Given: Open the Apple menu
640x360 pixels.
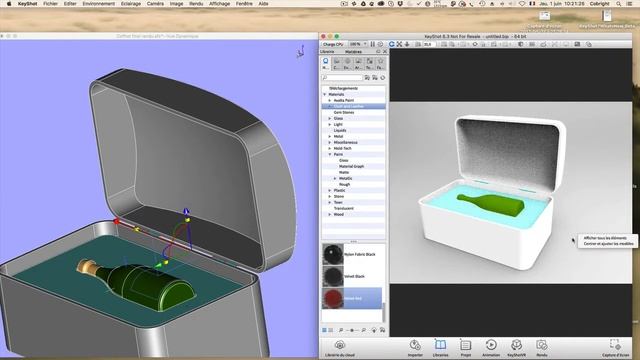Looking at the screenshot, I should [x=9, y=4].
